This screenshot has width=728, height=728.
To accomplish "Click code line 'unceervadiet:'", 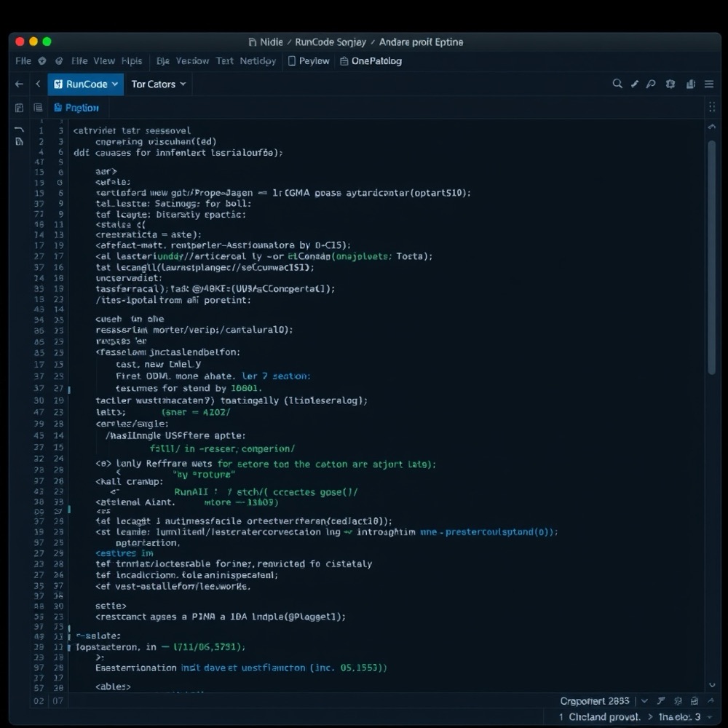I will click(x=129, y=277).
